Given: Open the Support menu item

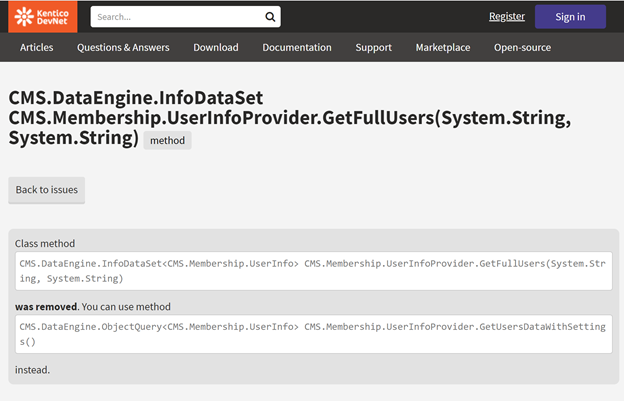Looking at the screenshot, I should tap(373, 47).
